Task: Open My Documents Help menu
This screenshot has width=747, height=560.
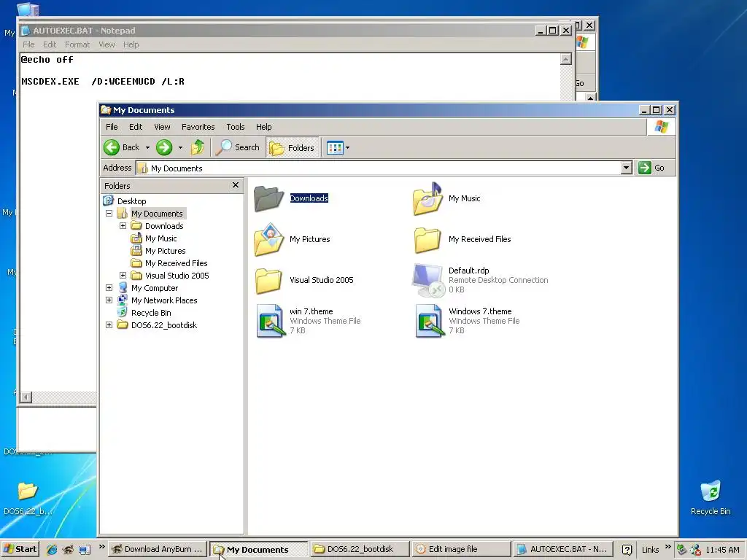Action: [263, 127]
